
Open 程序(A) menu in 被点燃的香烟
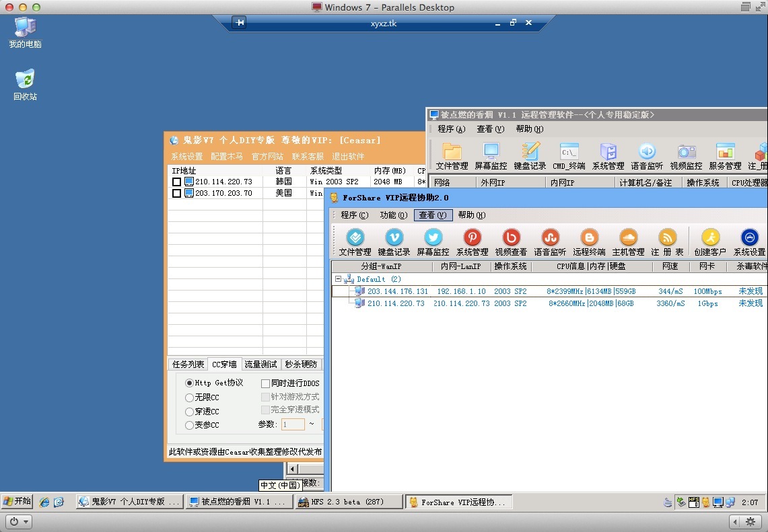[452, 128]
